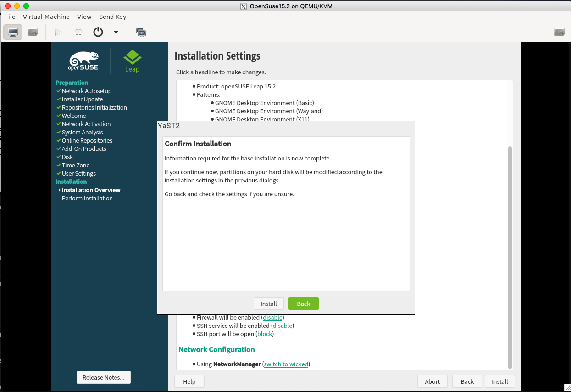Viewport: 571px width, 392px height.
Task: Switch to fullscreen view icon at right
Action: [560, 32]
